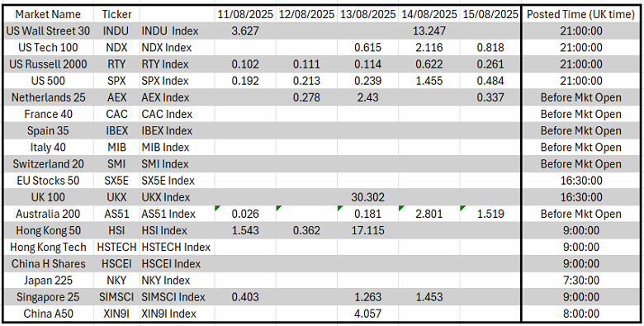Click the AEX value 2.43
This screenshot has width=644, height=326.
pos(367,97)
